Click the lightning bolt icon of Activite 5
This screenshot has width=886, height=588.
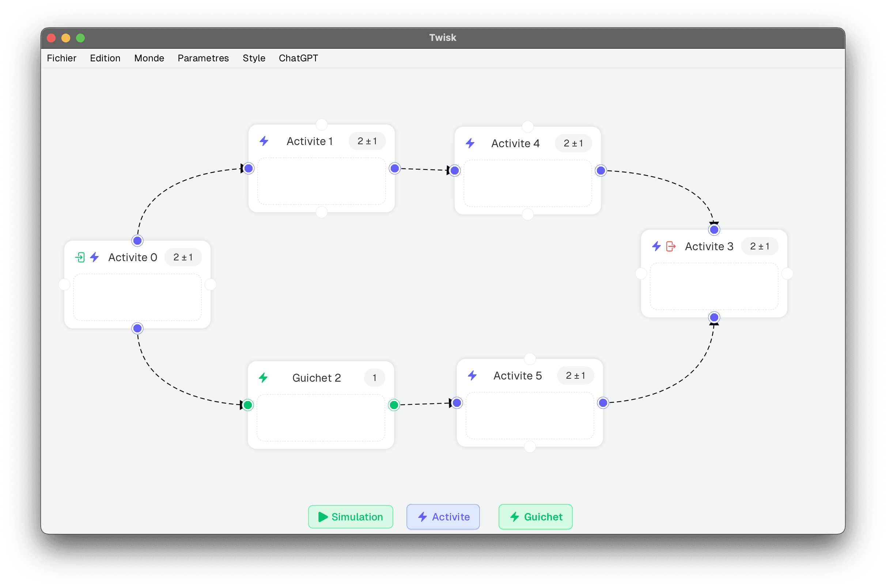pyautogui.click(x=473, y=375)
